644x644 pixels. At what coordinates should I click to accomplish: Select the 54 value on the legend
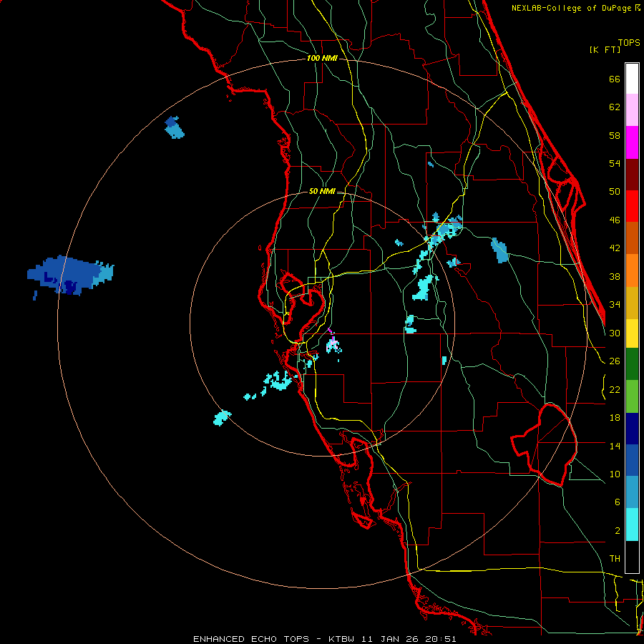point(615,163)
